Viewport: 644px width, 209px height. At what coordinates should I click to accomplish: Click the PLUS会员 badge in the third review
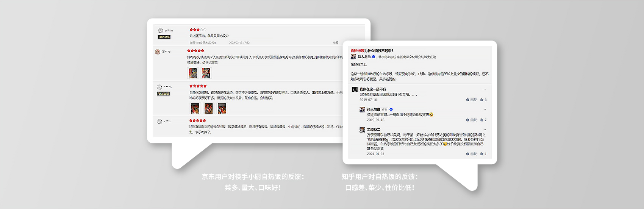[163, 94]
